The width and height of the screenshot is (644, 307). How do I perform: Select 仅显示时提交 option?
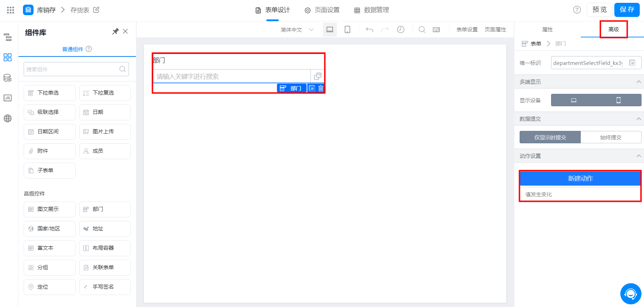point(550,137)
